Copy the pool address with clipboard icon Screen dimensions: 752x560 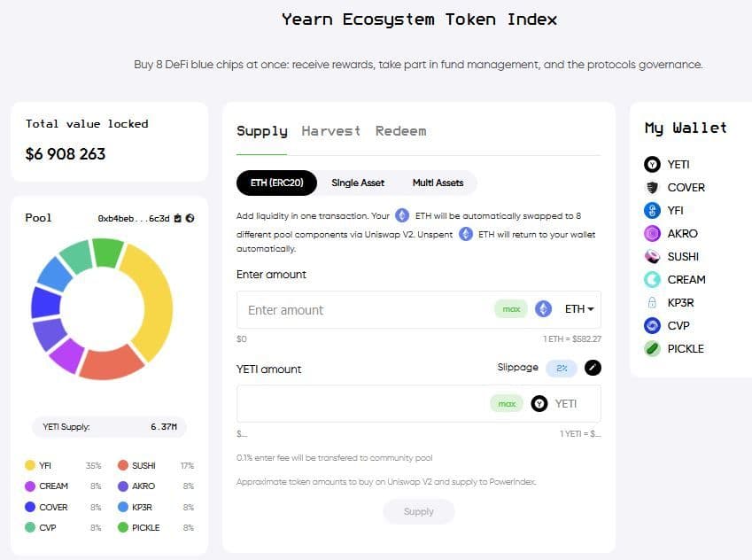178,218
